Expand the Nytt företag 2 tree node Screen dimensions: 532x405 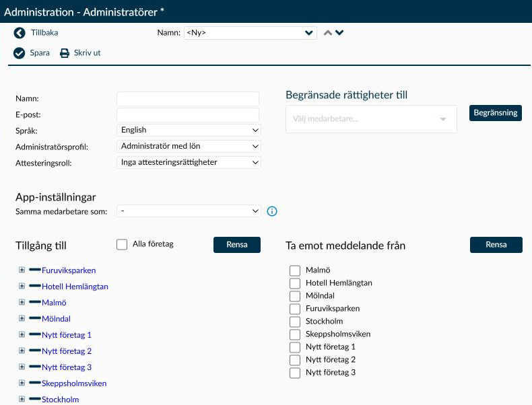click(22, 351)
